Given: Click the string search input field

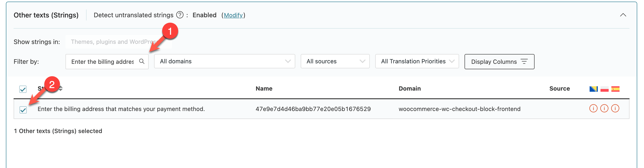Looking at the screenshot, I should (x=102, y=62).
